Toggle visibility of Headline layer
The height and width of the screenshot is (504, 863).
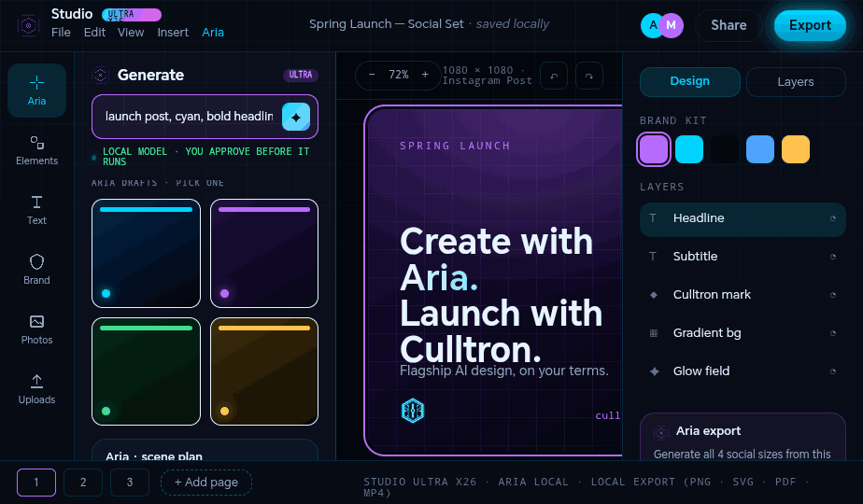tap(833, 218)
